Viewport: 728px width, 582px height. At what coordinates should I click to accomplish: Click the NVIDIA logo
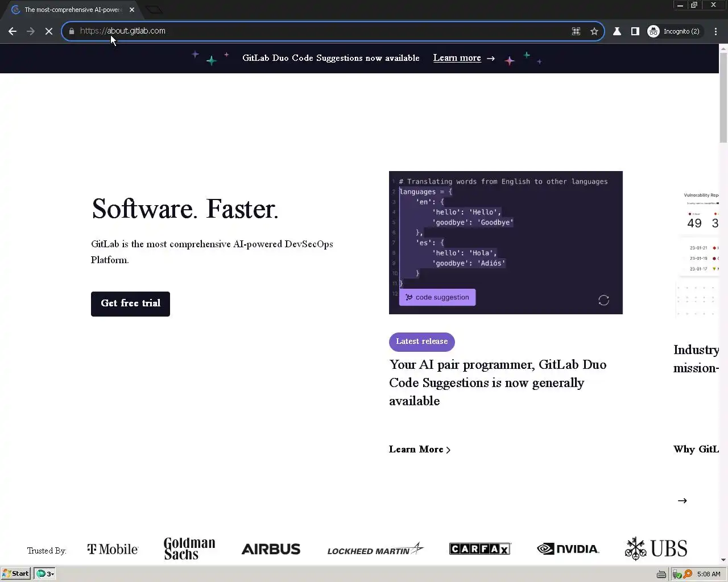click(x=568, y=548)
